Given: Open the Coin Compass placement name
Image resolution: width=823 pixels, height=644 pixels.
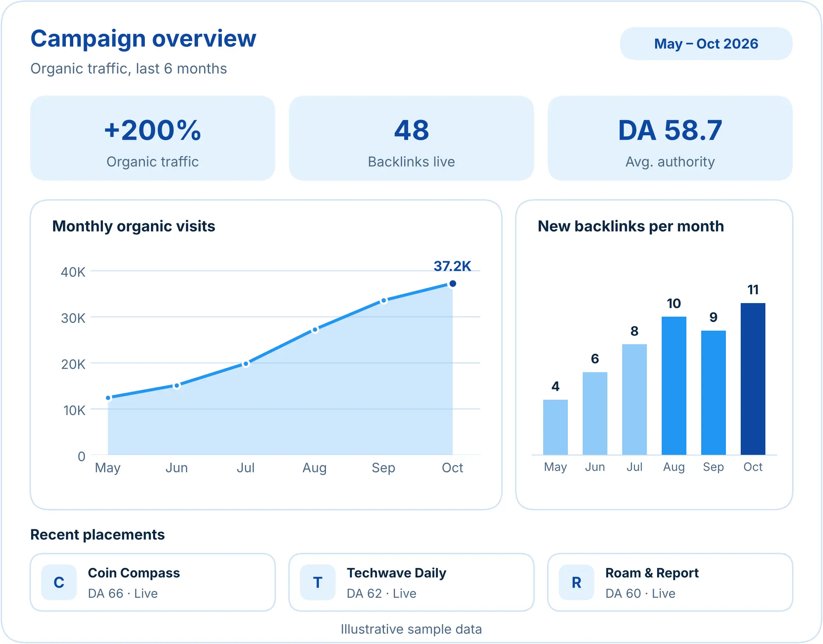Looking at the screenshot, I should point(134,573).
